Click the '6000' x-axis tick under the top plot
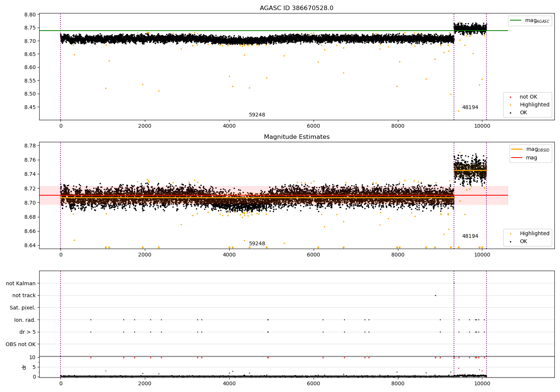The height and width of the screenshot is (392, 560). 314,126
